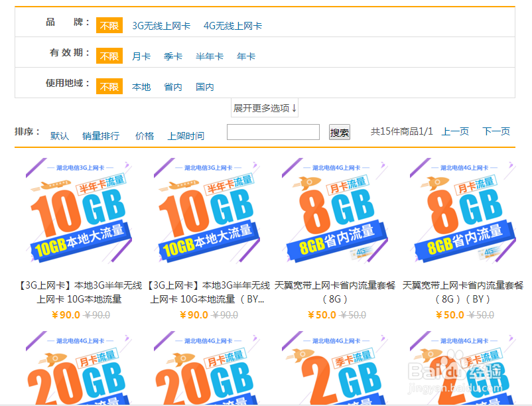Filter usage region by 国内
This screenshot has width=532, height=406.
point(205,87)
